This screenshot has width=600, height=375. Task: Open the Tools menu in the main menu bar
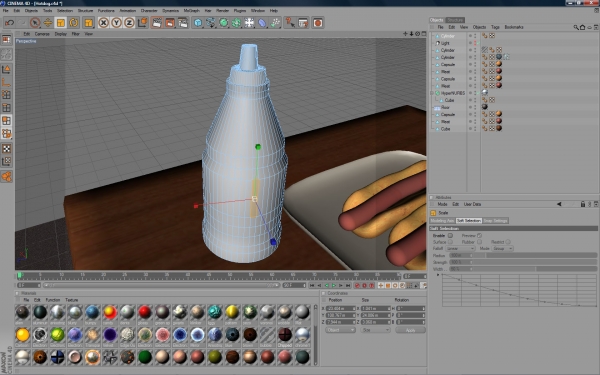47,11
